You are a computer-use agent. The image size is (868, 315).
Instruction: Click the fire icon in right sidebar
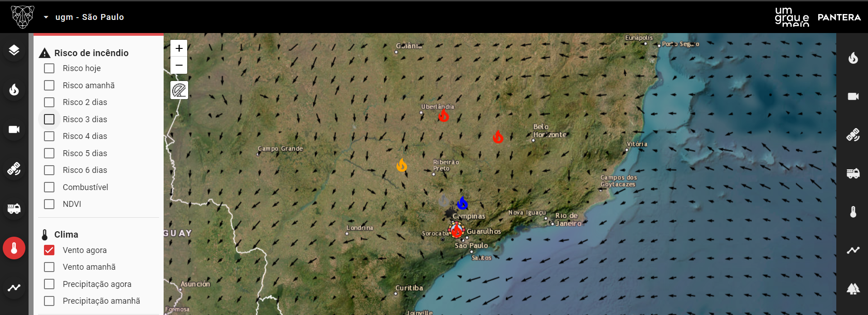(x=853, y=58)
